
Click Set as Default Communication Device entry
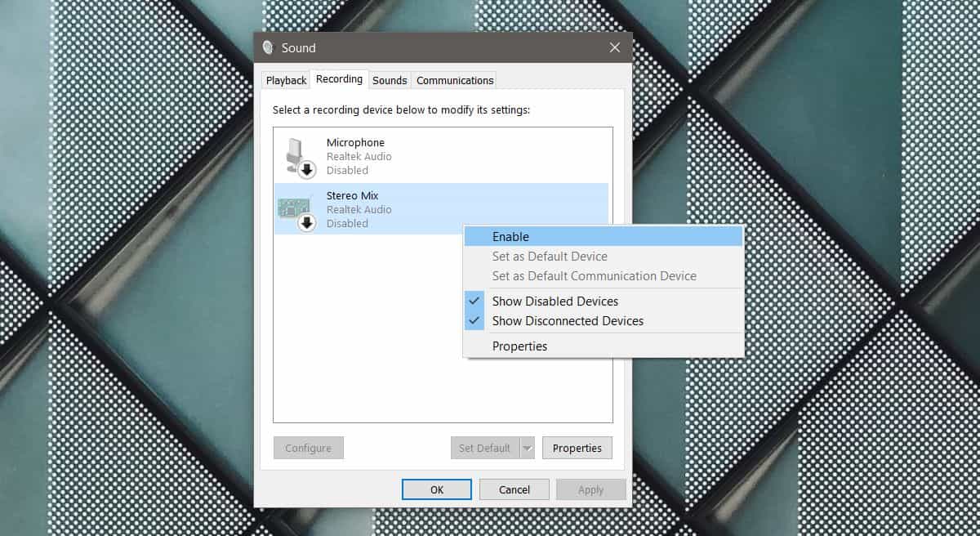click(x=604, y=276)
